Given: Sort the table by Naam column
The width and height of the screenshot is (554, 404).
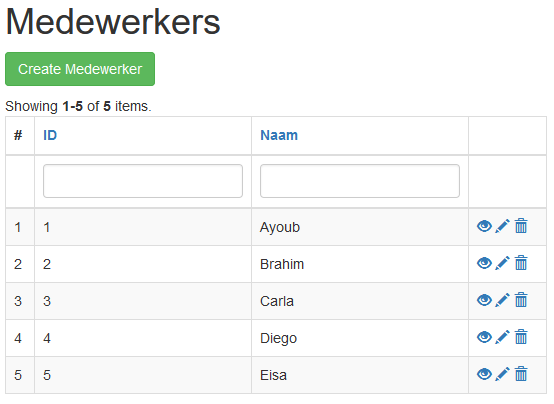Looking at the screenshot, I should coord(279,135).
